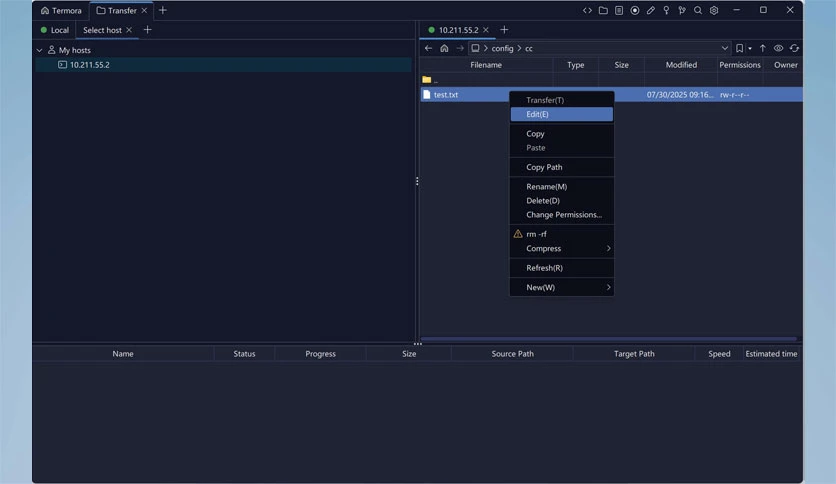Refresh remote file list icon
Image resolution: width=836 pixels, height=484 pixels.
point(794,48)
